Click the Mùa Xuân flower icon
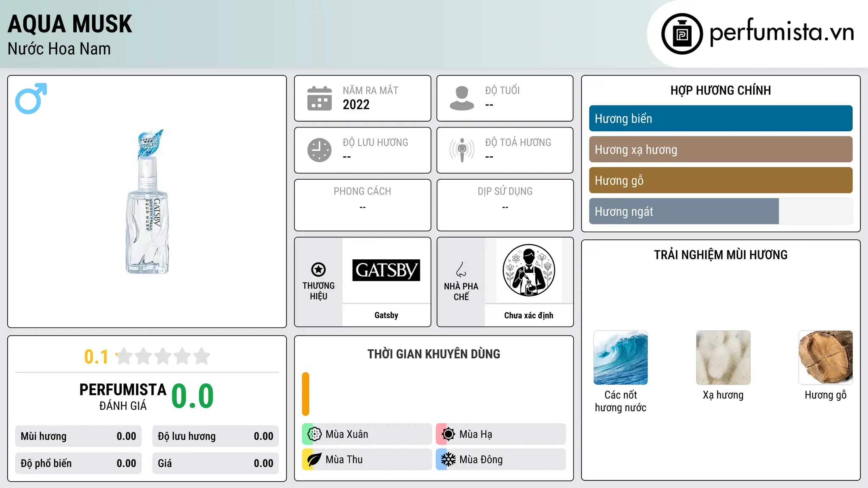The image size is (868, 488). (314, 434)
